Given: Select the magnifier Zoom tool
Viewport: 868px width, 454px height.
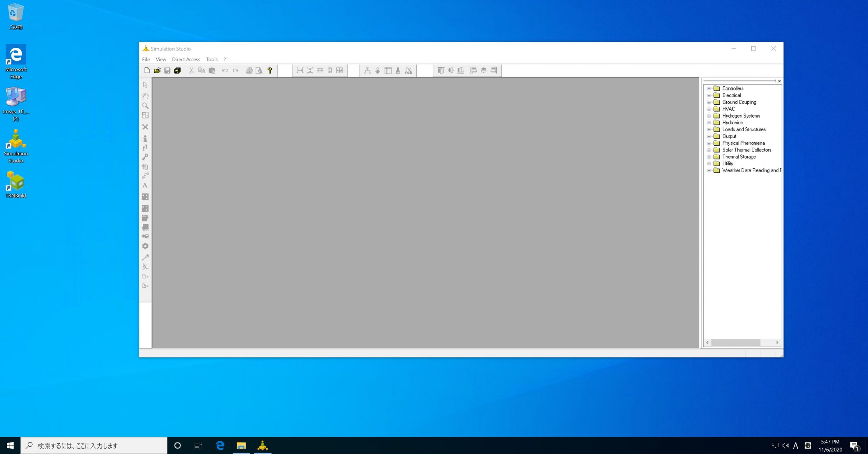Looking at the screenshot, I should click(145, 106).
